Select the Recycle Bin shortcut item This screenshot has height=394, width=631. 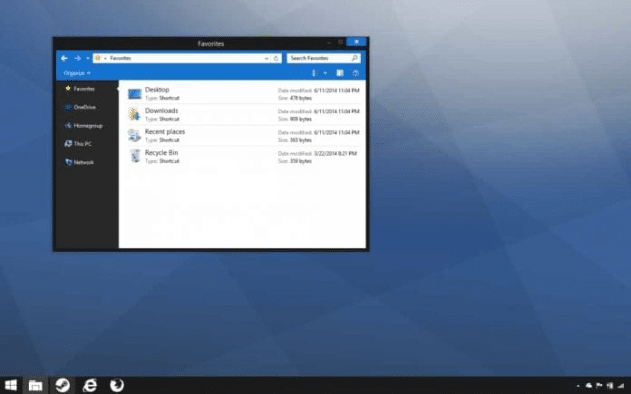pos(244,157)
